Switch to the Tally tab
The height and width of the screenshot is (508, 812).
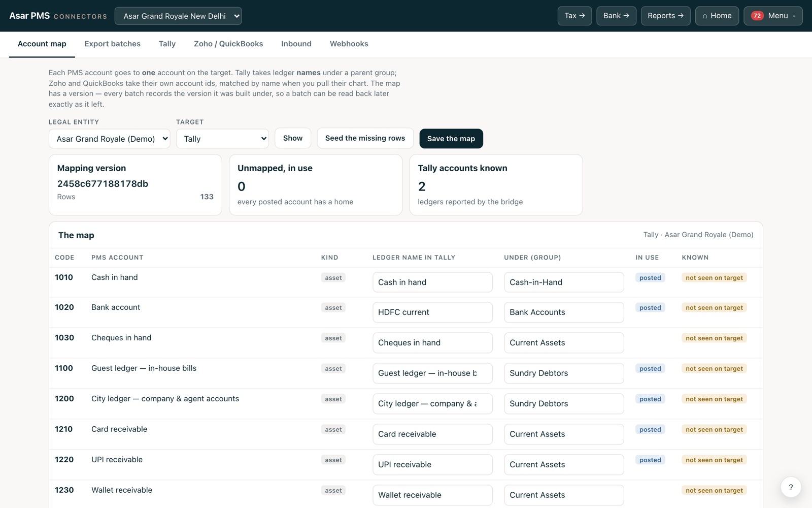click(167, 44)
